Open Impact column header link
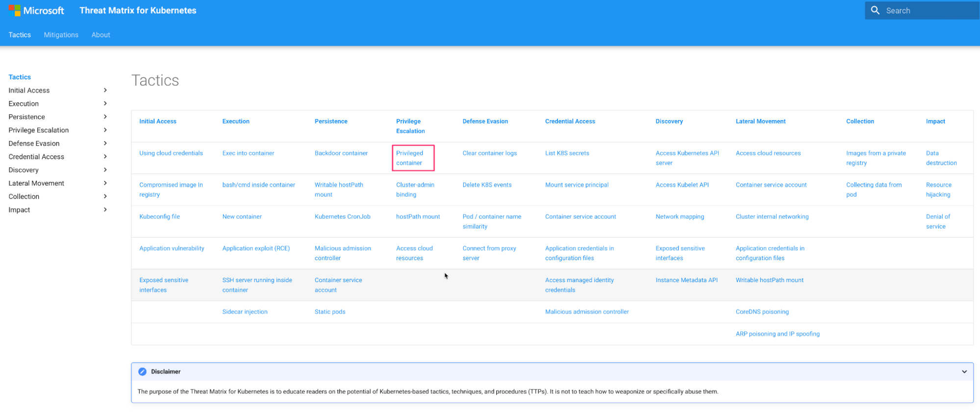Viewport: 980px width, 412px height. pos(935,121)
